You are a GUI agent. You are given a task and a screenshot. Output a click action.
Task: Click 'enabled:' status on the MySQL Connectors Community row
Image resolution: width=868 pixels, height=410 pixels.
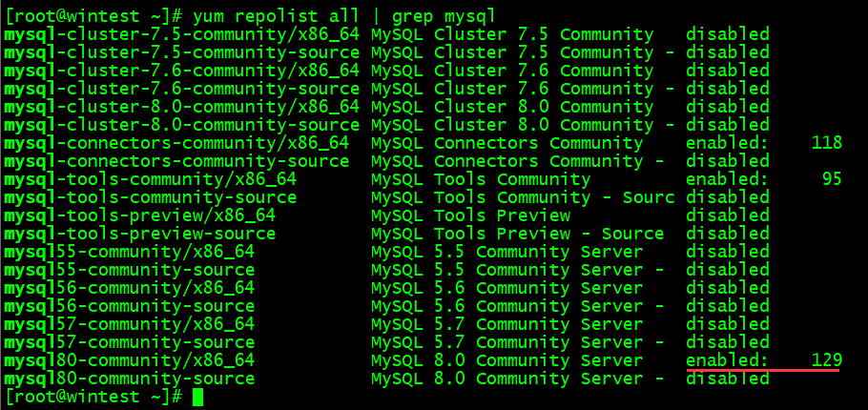[x=727, y=143]
